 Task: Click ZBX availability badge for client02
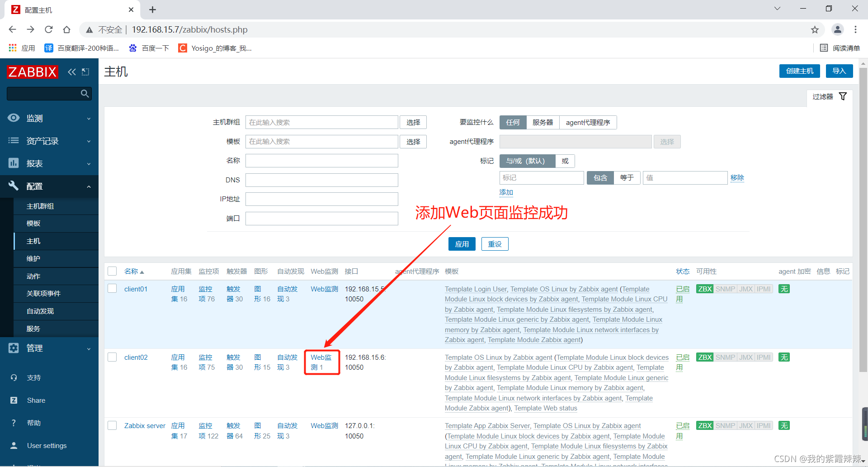click(705, 357)
